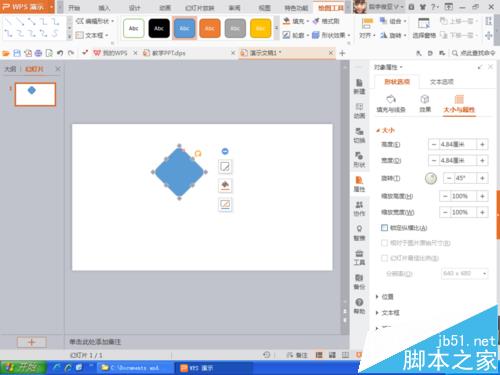Open the 备份 (Backup) sidebar panel
Screen dimensions: 500x375
point(359,282)
